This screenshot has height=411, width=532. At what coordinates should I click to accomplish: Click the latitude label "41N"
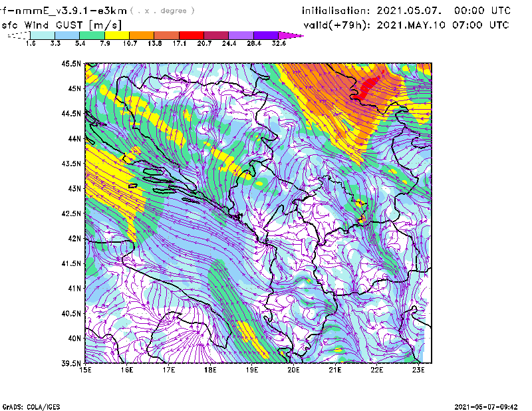[74, 289]
